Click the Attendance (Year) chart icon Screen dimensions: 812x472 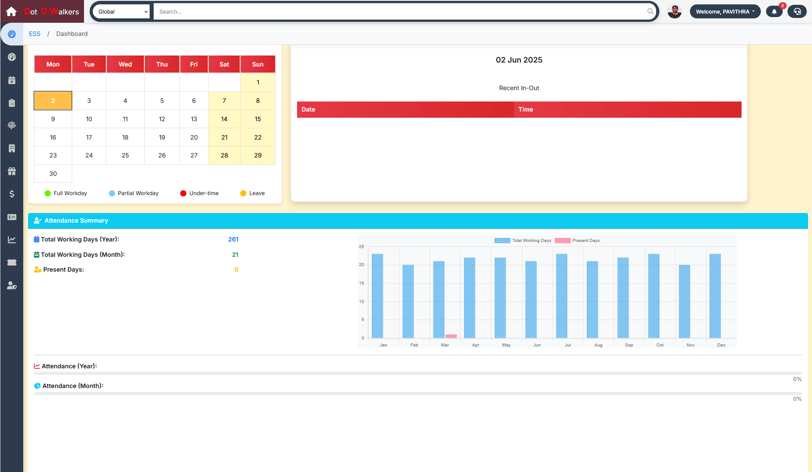point(37,366)
